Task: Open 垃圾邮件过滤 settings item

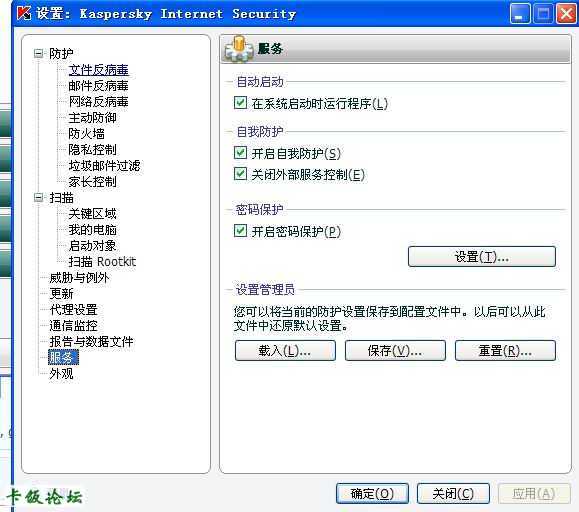Action: click(105, 166)
